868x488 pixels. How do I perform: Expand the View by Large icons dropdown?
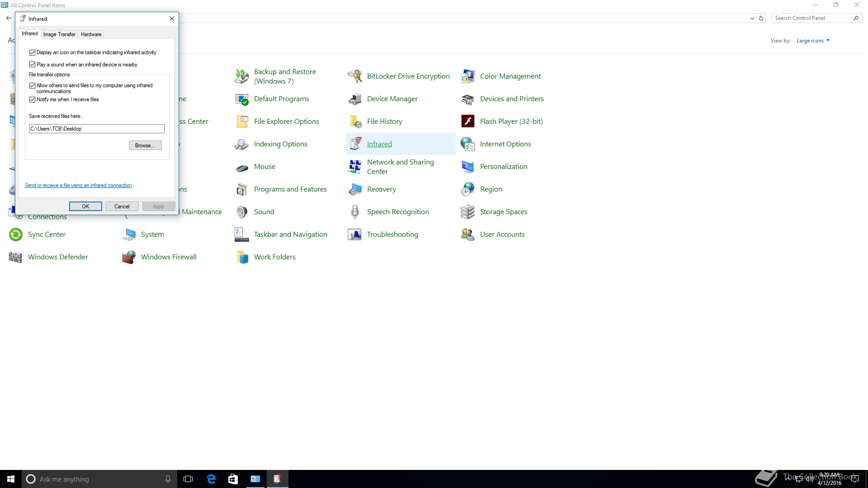813,41
